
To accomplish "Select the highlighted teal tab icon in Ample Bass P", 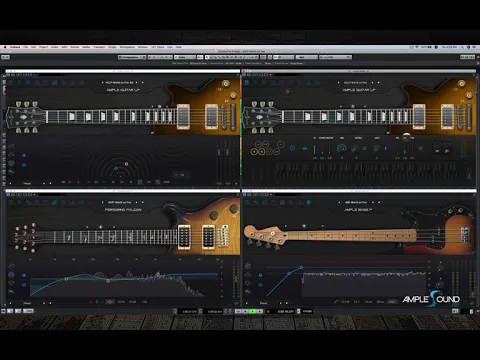I will (x=308, y=202).
